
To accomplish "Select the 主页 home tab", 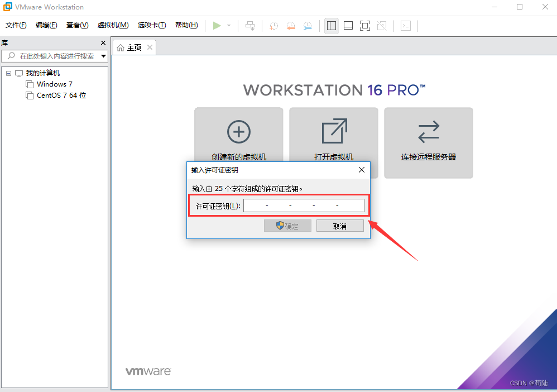I will [x=135, y=47].
